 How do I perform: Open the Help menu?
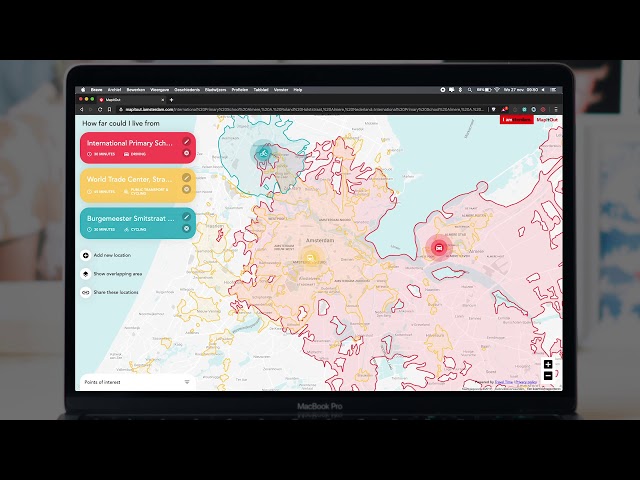[x=298, y=90]
